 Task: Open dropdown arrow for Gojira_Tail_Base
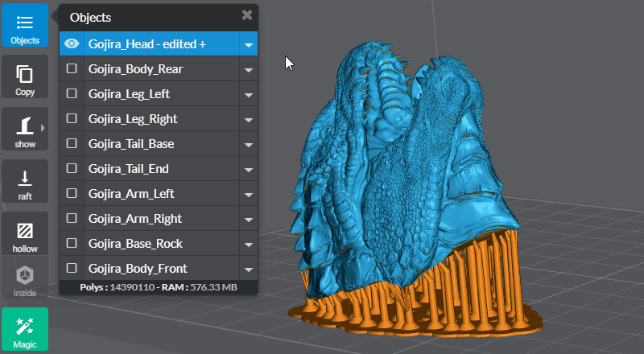(249, 145)
